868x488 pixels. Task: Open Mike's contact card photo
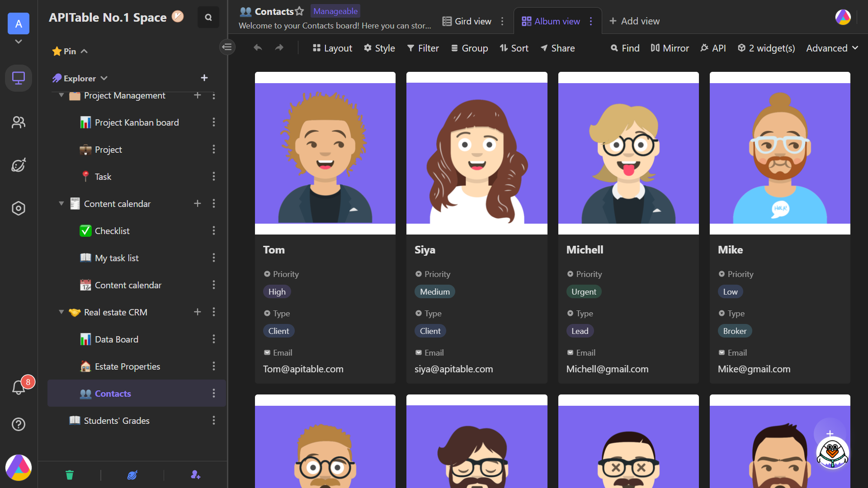point(780,153)
